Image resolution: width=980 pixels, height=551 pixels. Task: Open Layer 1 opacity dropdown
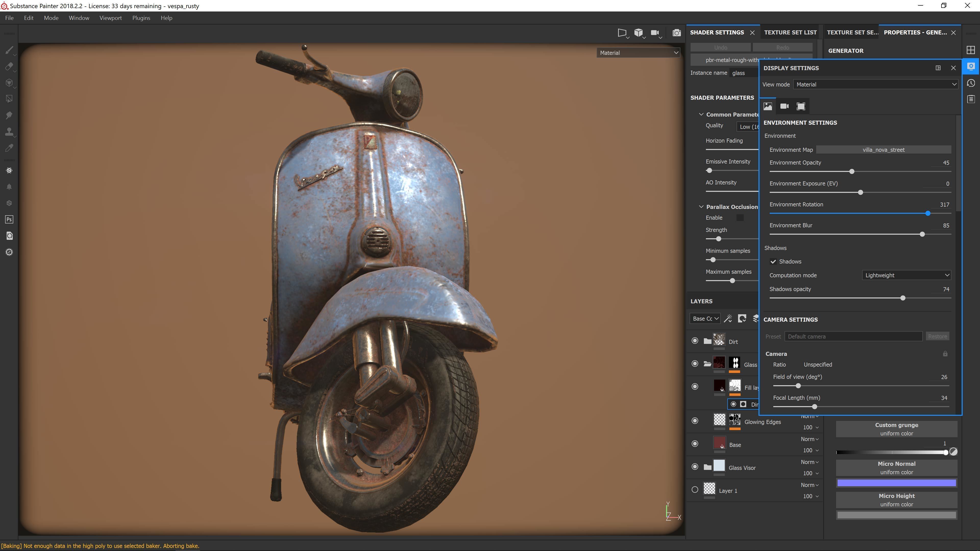pos(811,496)
